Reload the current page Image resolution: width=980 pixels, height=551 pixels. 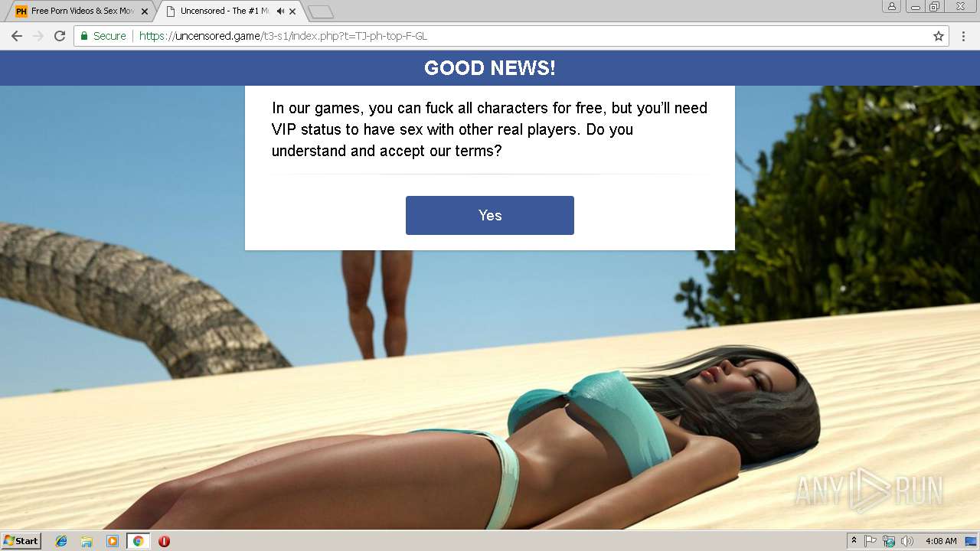pyautogui.click(x=60, y=36)
